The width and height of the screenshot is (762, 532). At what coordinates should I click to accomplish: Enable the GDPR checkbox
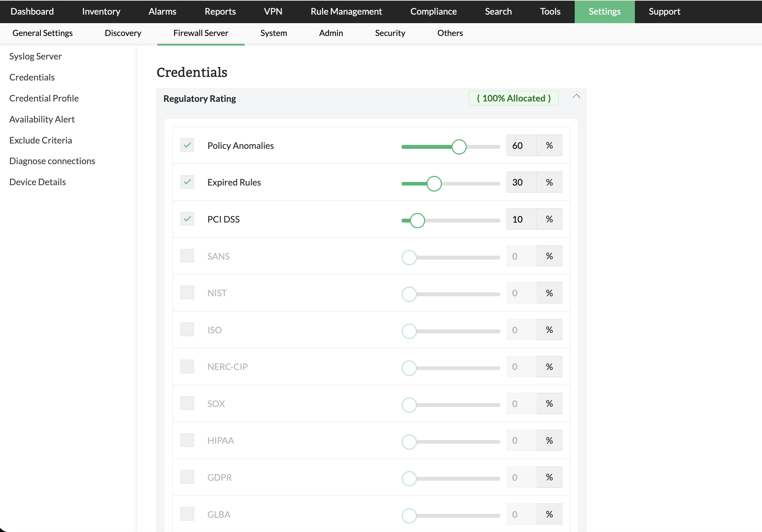[x=187, y=477]
